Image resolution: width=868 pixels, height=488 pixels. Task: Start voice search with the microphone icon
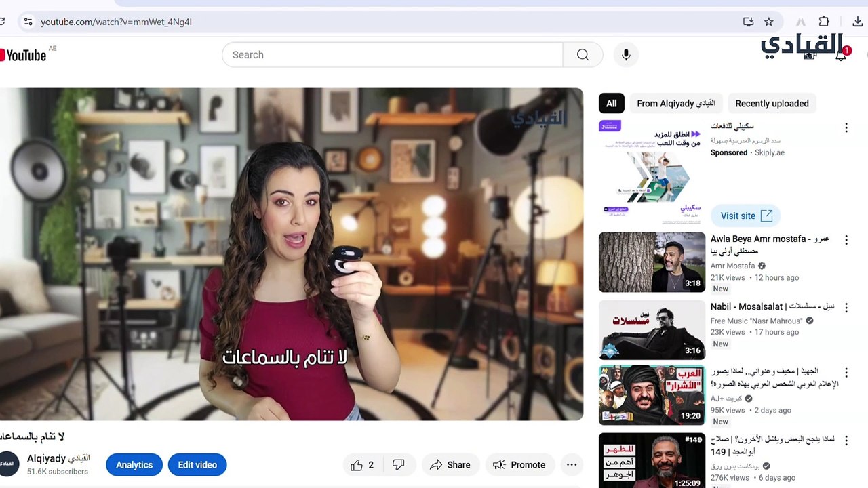(626, 55)
